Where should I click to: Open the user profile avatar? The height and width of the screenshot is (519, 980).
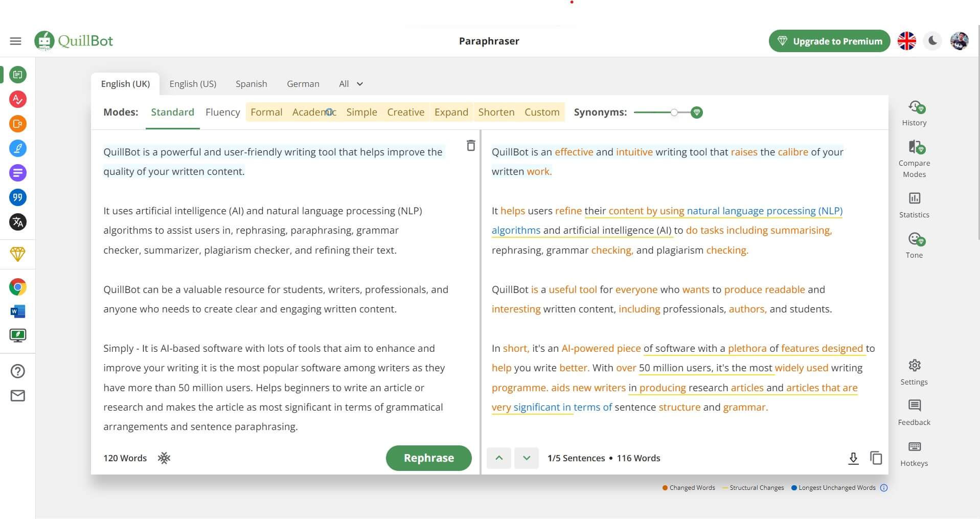point(959,41)
